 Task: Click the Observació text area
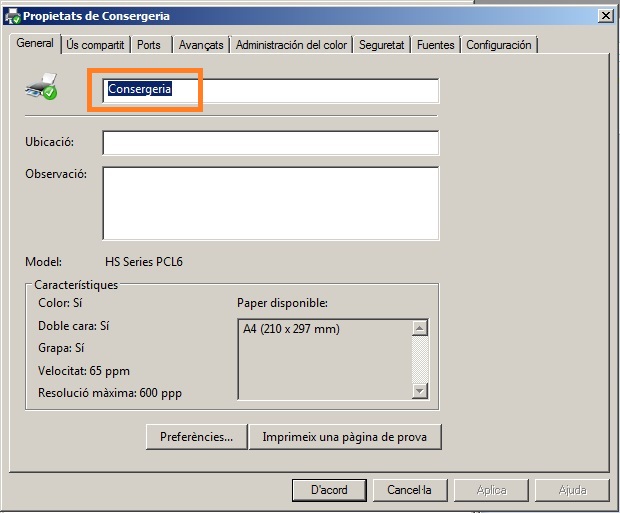click(271, 203)
